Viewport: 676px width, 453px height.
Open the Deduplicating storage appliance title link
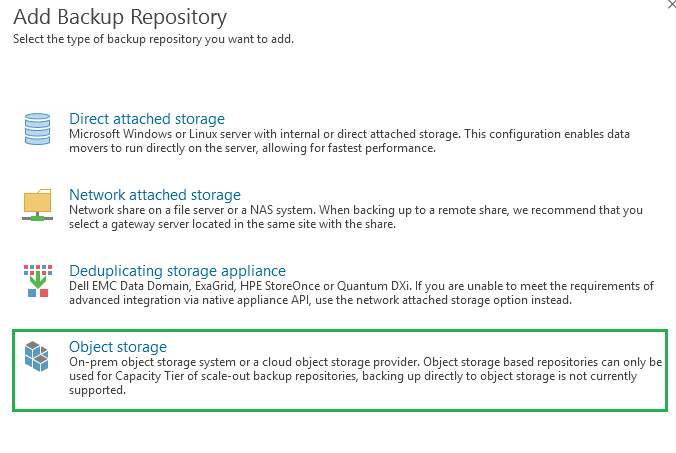click(x=177, y=271)
